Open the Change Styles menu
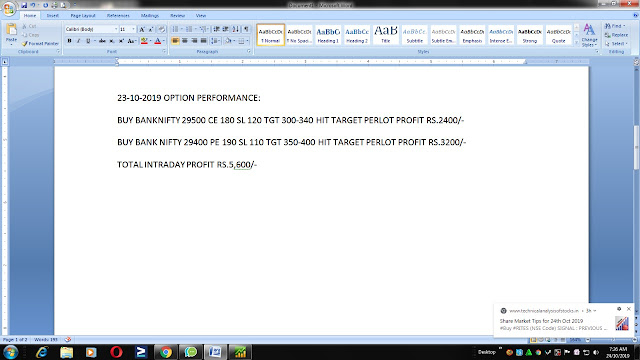Image resolution: width=640 pixels, height=360 pixels. (x=589, y=35)
